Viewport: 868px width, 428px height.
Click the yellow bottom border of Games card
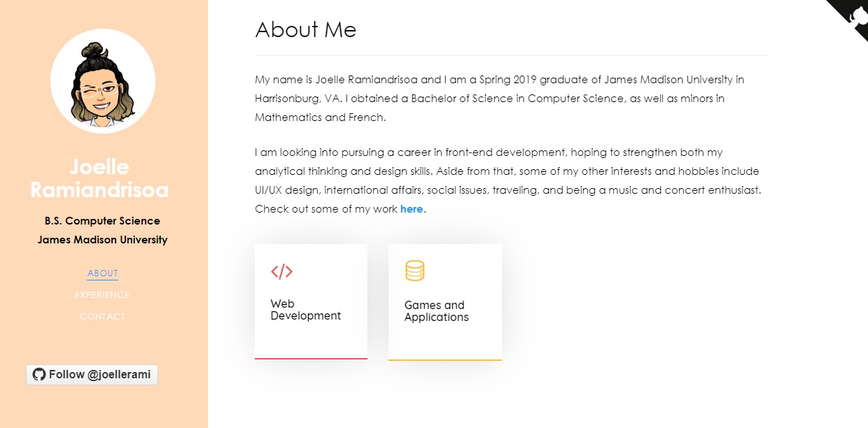point(445,359)
